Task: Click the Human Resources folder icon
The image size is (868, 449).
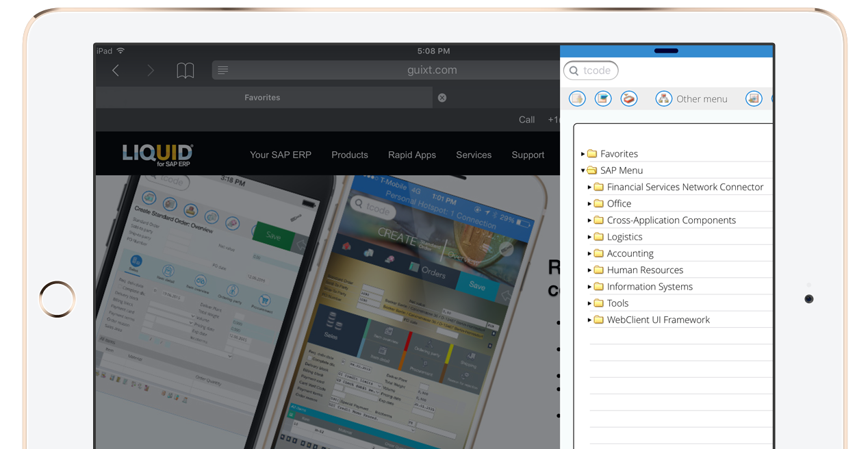Action: pyautogui.click(x=599, y=270)
